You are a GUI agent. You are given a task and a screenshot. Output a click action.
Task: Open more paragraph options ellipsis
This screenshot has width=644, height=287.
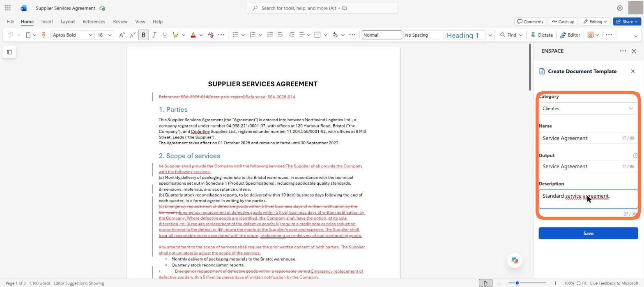click(352, 35)
